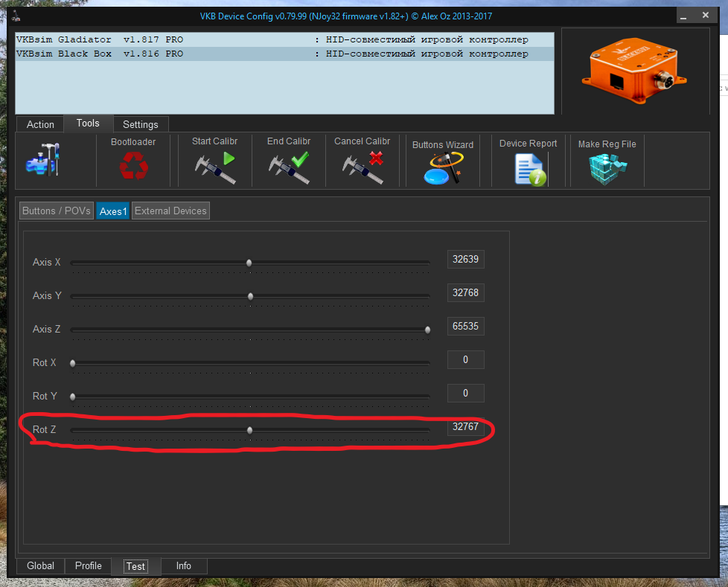Screen dimensions: 728x587
Task: Click the Cancel Calibr label
Action: pos(363,141)
